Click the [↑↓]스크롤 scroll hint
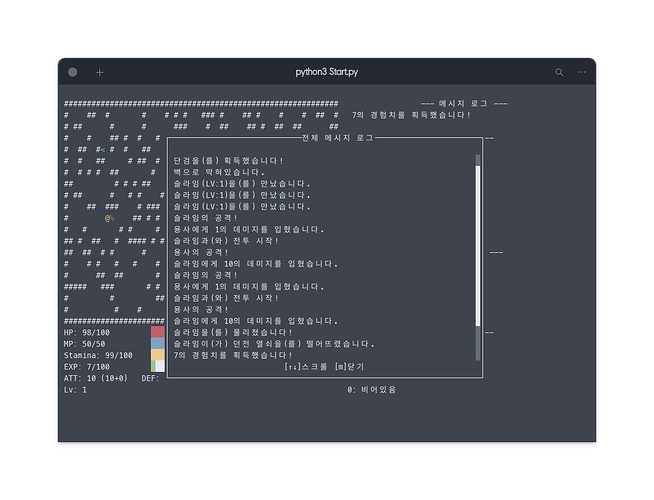654x500 pixels. [307, 367]
